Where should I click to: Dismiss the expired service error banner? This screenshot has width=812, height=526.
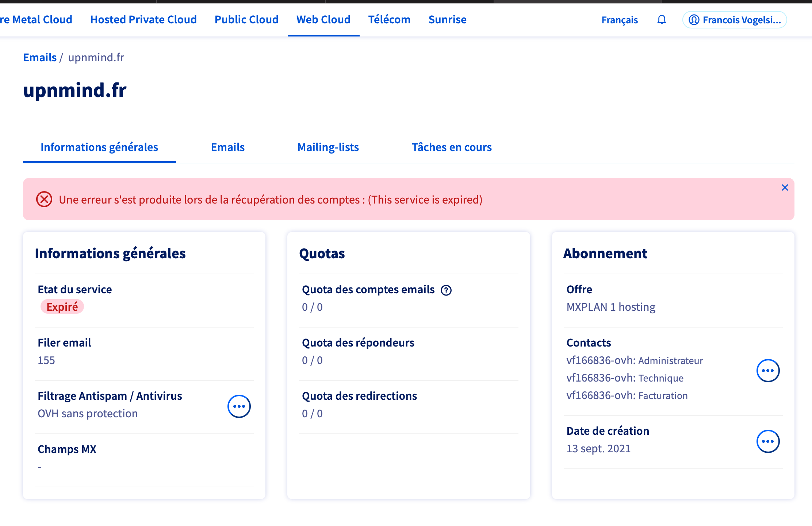(x=785, y=187)
